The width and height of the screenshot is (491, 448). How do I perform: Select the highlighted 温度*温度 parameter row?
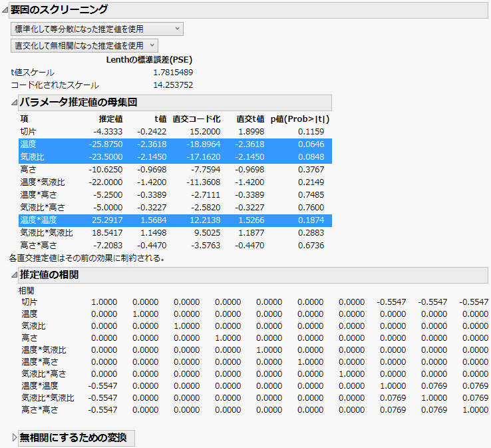(x=175, y=220)
